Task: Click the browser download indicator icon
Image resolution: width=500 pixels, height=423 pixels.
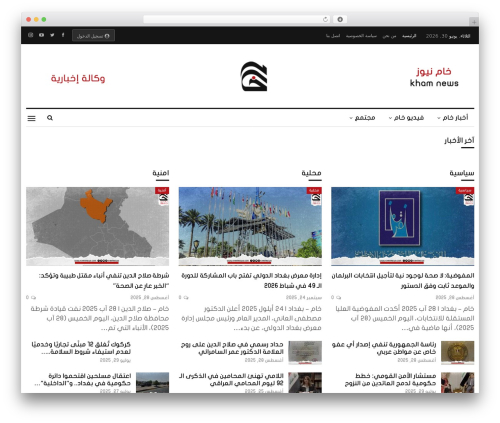Action: tap(340, 19)
